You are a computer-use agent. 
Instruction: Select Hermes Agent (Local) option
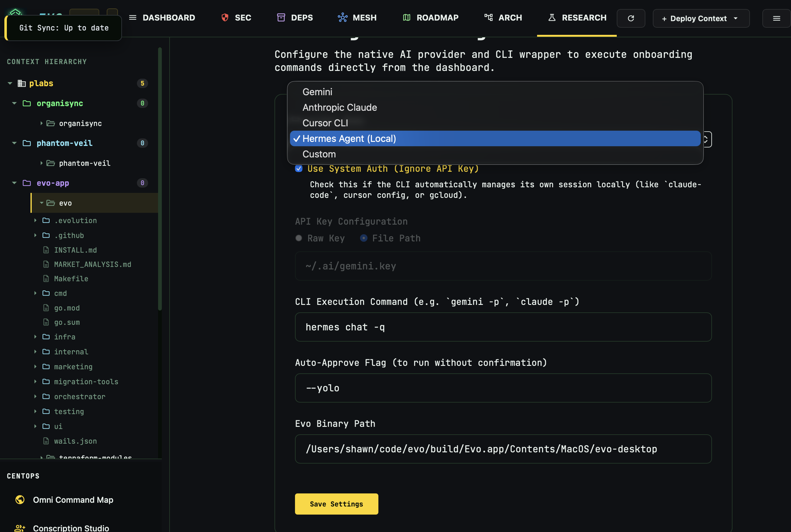click(495, 138)
